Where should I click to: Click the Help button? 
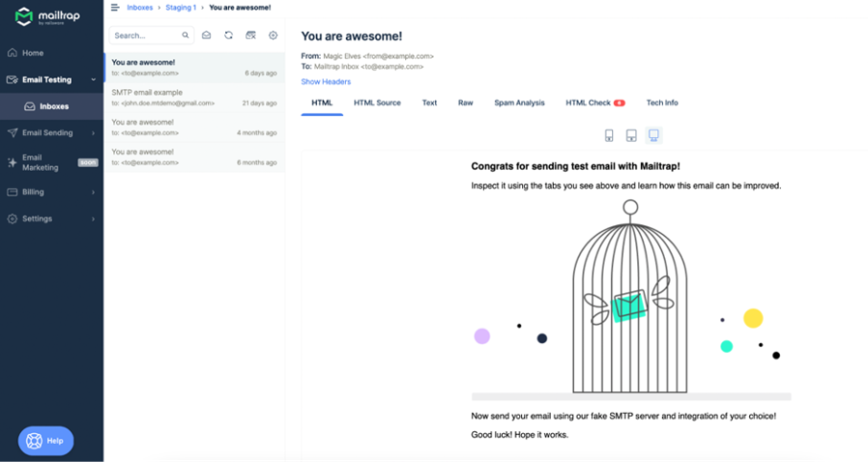pyautogui.click(x=46, y=441)
